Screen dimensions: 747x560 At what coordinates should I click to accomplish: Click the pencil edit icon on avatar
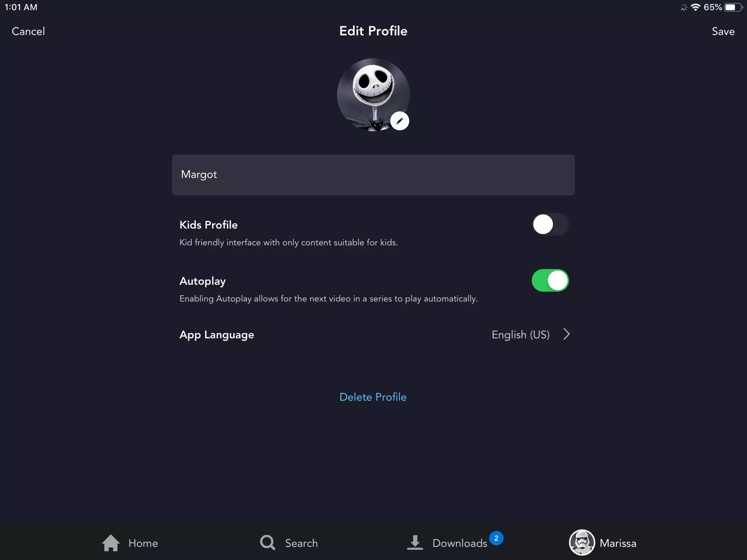point(399,121)
